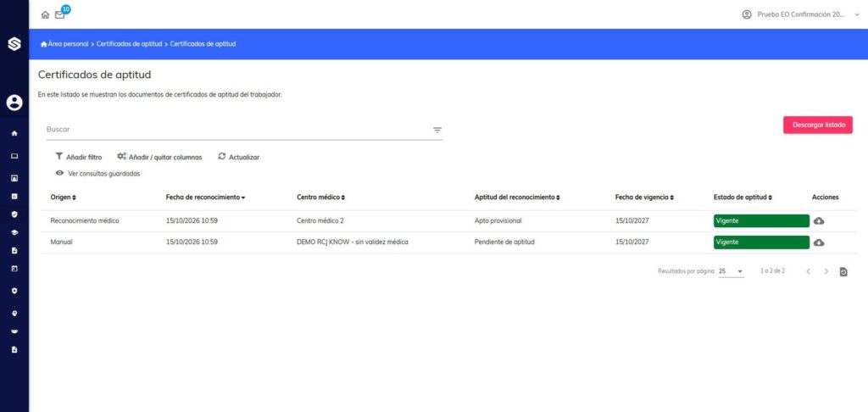Sort by Fecha de reconocimiento column
The height and width of the screenshot is (412, 868).
coord(205,198)
